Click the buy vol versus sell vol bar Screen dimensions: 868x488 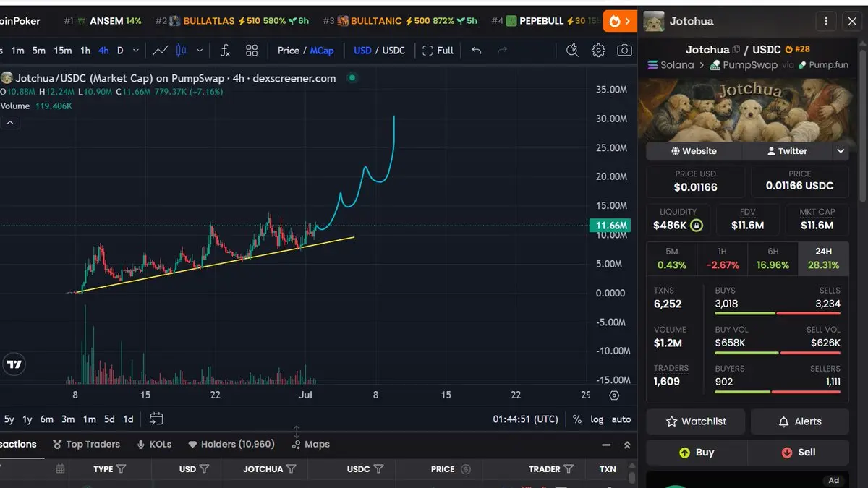click(x=778, y=353)
